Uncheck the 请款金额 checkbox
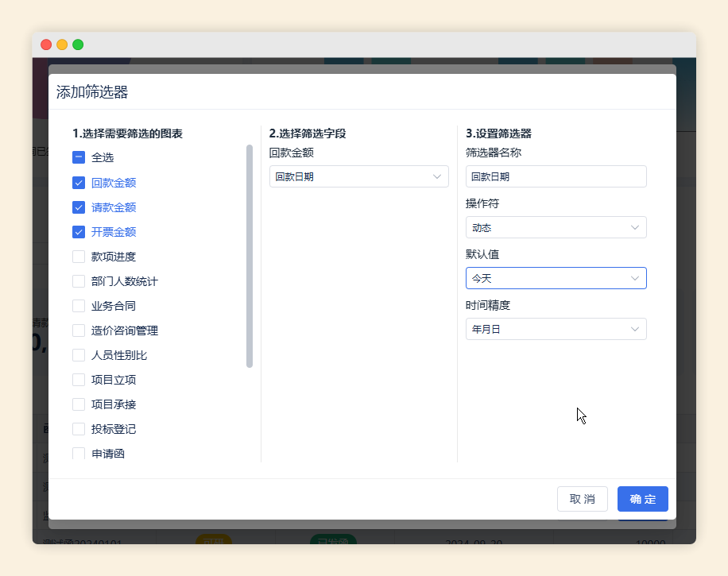728x576 pixels. [79, 207]
